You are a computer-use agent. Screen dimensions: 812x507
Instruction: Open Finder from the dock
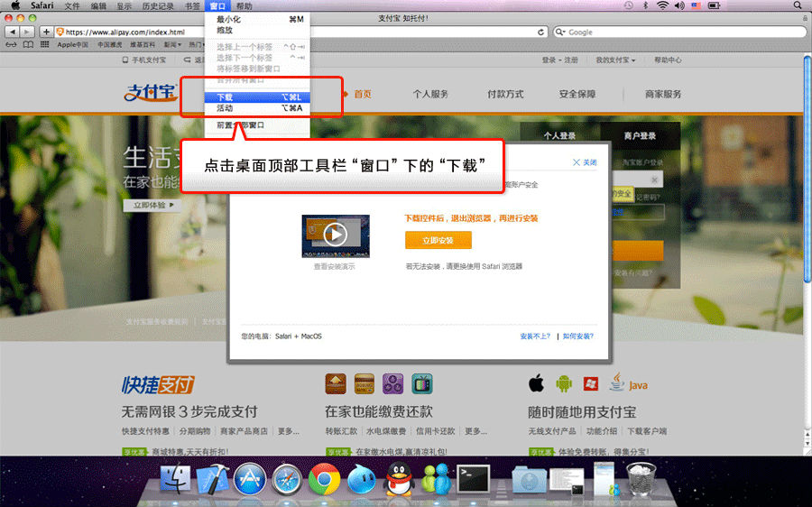tap(175, 480)
